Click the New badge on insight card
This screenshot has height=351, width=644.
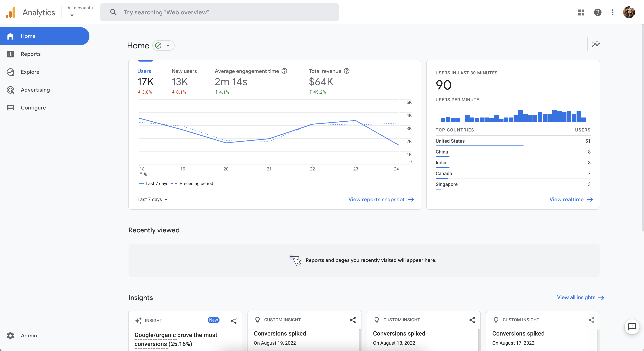pos(213,320)
